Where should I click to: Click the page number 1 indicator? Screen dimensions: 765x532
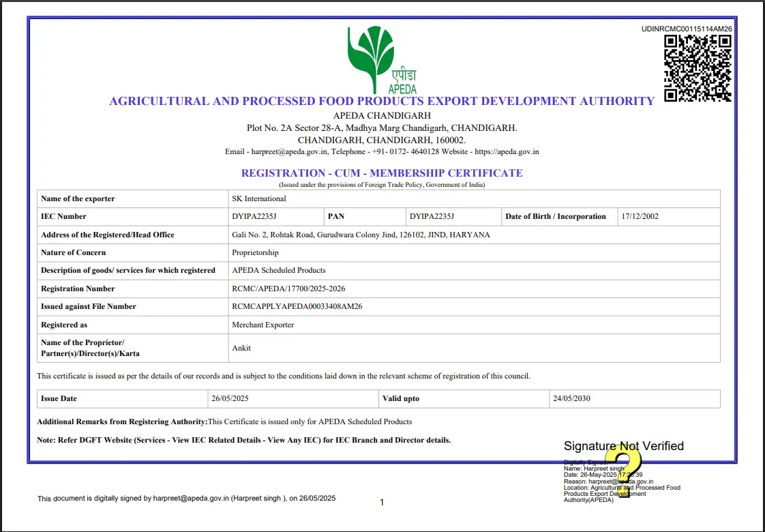point(382,502)
